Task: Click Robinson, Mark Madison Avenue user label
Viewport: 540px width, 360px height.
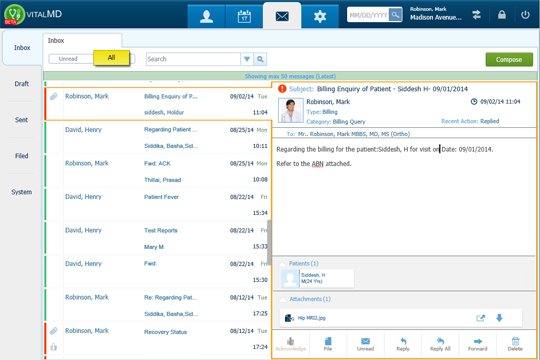Action: point(436,13)
